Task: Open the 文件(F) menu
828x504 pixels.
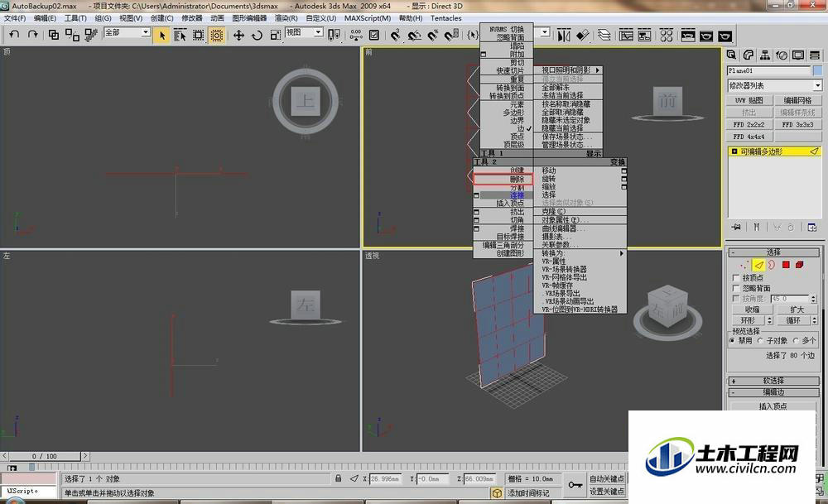Action: [15, 18]
